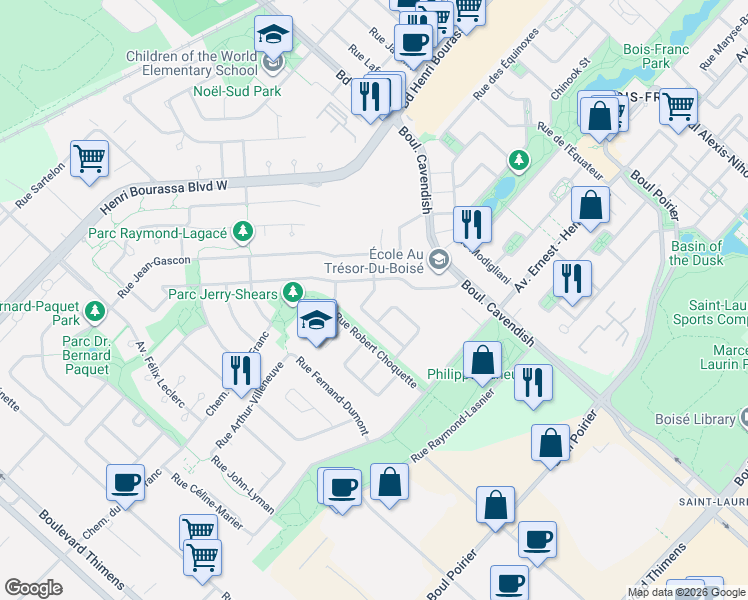The width and height of the screenshot is (748, 600).
Task: Click the Bernard-Paquet Park tree pin
Action: pos(95,312)
